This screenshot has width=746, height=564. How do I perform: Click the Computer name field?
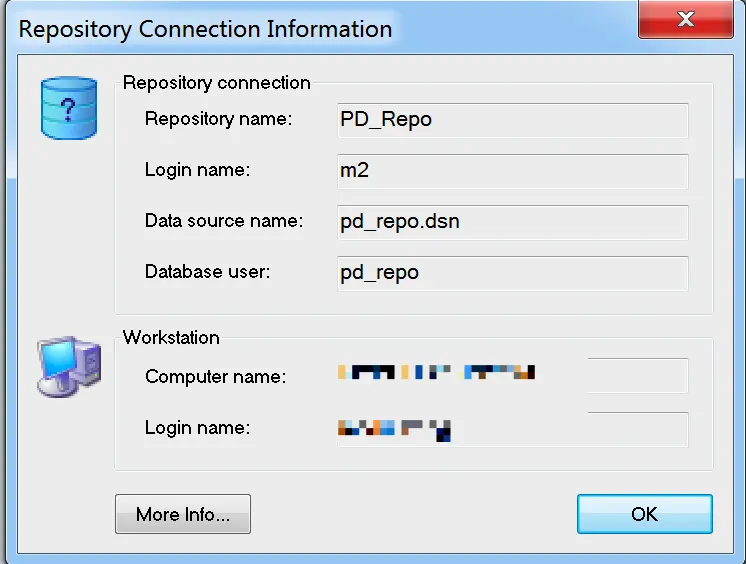tap(512, 376)
